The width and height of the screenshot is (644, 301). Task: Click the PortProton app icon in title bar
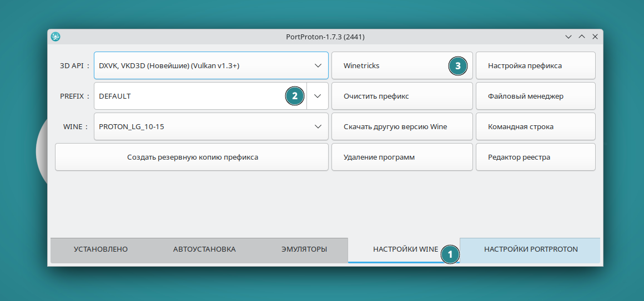pyautogui.click(x=56, y=37)
